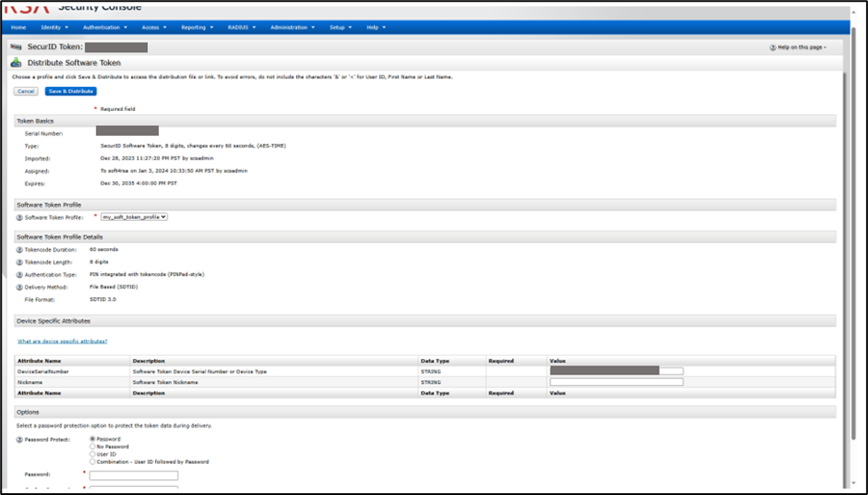Click help icon next to Tokencode Duration
The height and width of the screenshot is (495, 868).
(x=20, y=249)
